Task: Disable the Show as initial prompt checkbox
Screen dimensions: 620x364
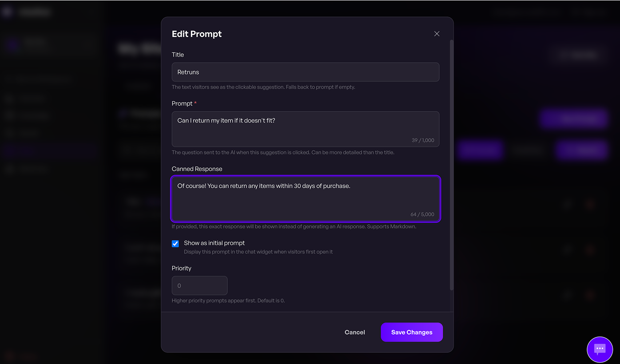Action: coord(175,243)
